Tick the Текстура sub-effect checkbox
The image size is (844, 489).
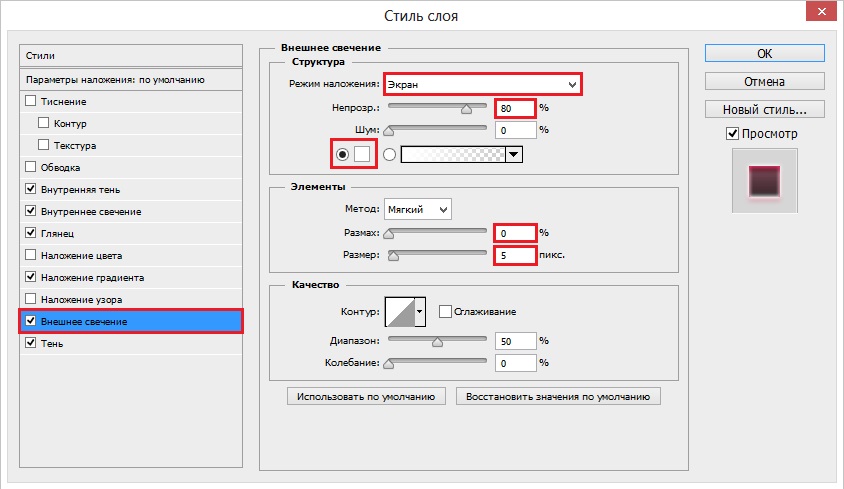click(44, 145)
